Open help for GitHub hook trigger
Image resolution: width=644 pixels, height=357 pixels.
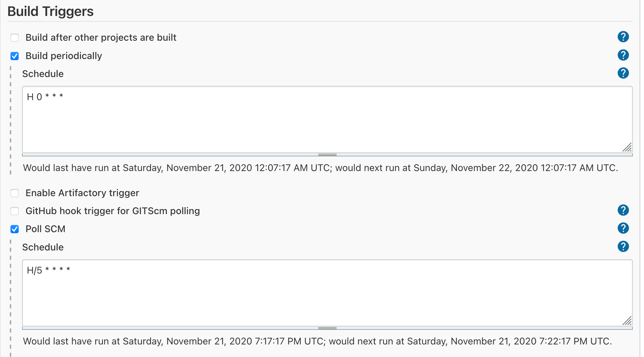[x=623, y=210]
